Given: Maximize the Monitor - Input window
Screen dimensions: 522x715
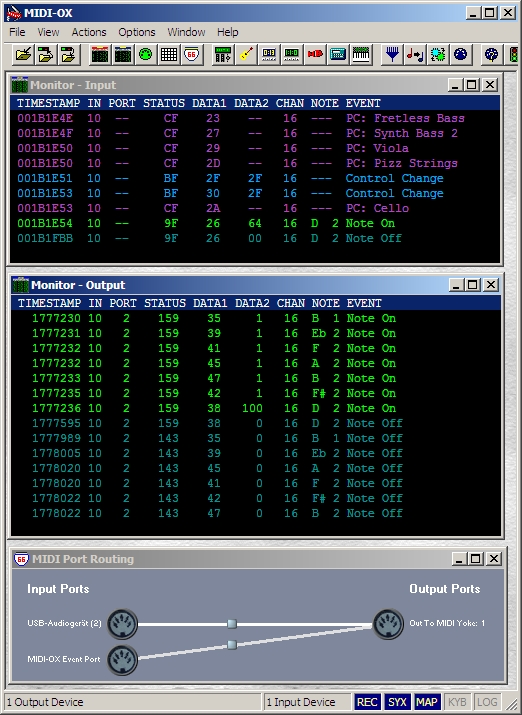Looking at the screenshot, I should [472, 85].
